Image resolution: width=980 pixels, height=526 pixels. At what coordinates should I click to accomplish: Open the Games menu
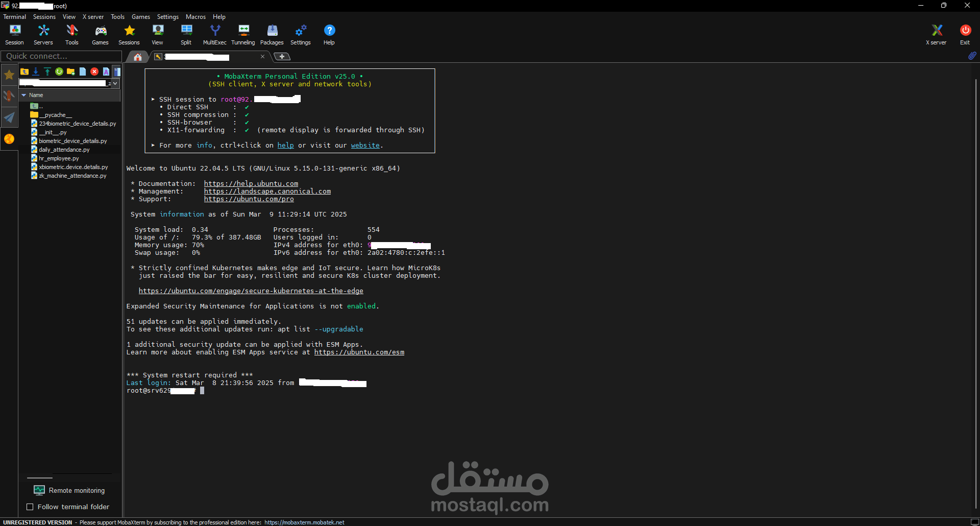point(141,17)
